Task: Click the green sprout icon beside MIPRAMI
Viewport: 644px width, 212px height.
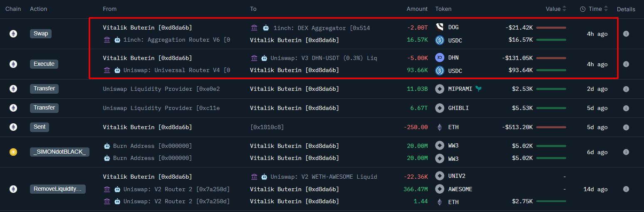Action: click(478, 89)
